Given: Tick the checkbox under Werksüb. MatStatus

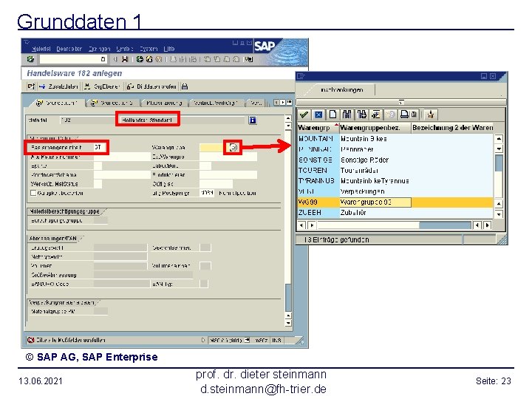Looking at the screenshot, I should [33, 193].
